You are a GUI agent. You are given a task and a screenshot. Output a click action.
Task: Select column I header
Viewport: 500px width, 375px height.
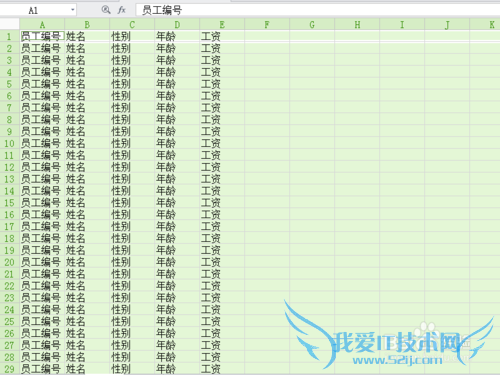pyautogui.click(x=402, y=24)
